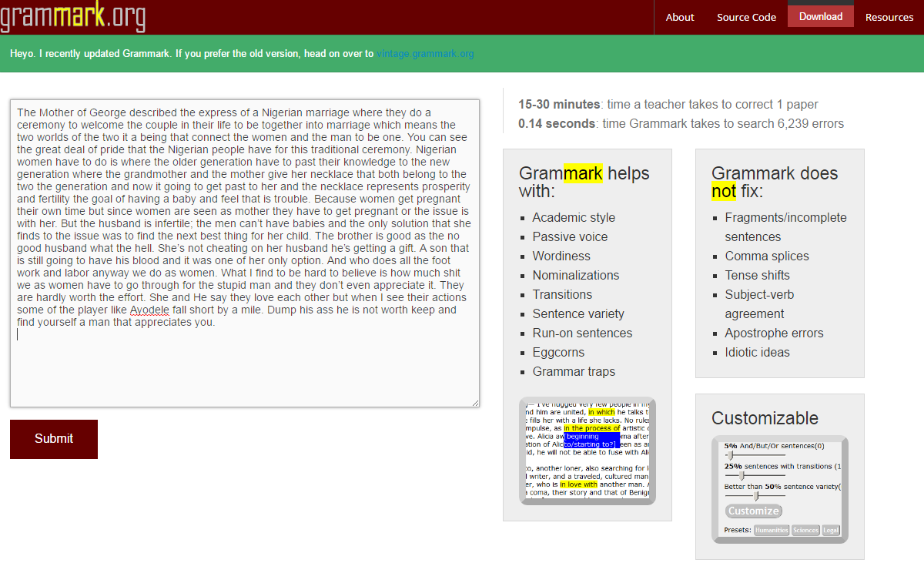Click the 'Idiotic ideas' list item
The width and height of the screenshot is (924, 583).
757,352
